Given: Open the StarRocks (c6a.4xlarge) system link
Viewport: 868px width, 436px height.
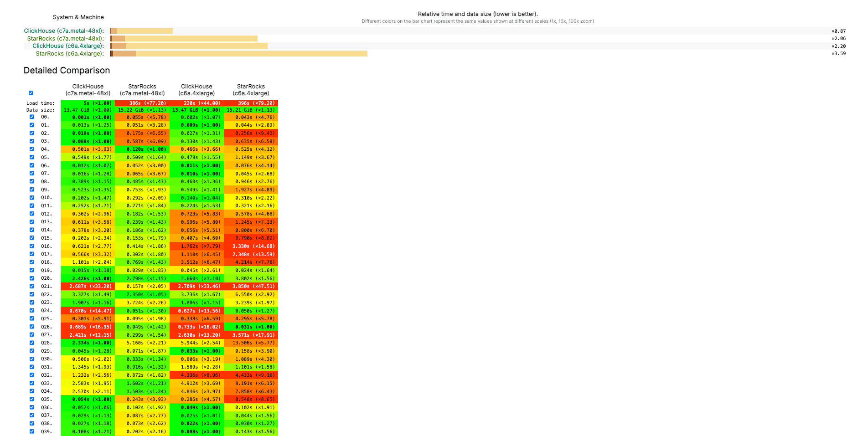Looking at the screenshot, I should click(x=69, y=53).
